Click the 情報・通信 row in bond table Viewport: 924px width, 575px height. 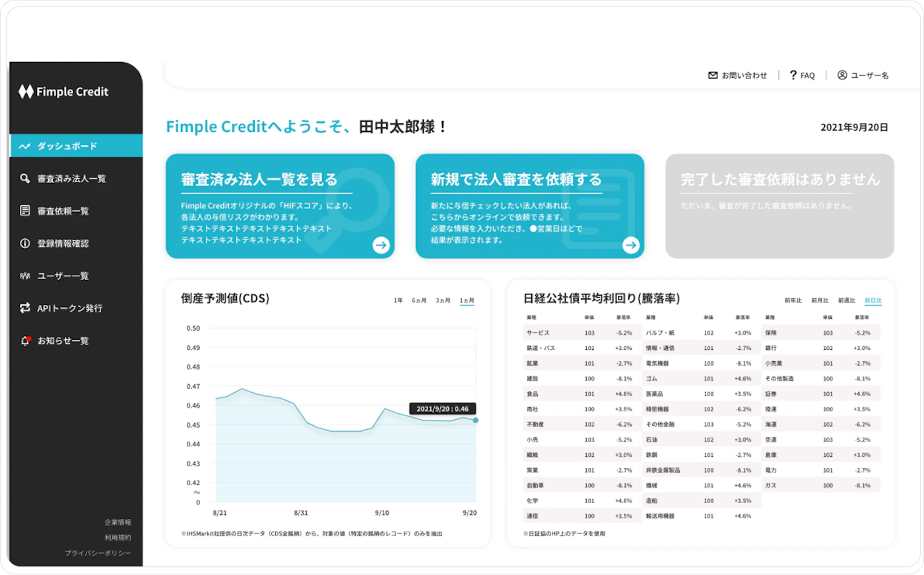pos(701,348)
